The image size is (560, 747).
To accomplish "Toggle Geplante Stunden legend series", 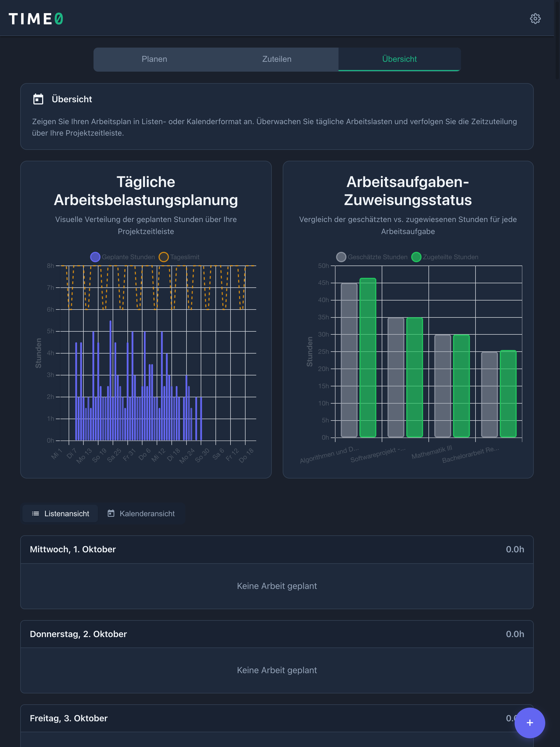I will tap(122, 257).
